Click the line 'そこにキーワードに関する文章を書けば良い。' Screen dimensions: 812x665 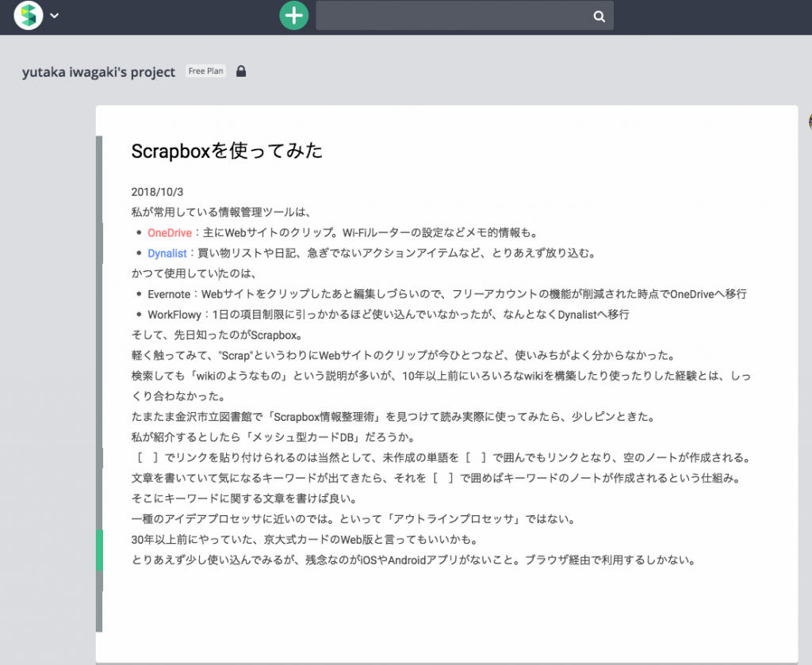(x=244, y=499)
